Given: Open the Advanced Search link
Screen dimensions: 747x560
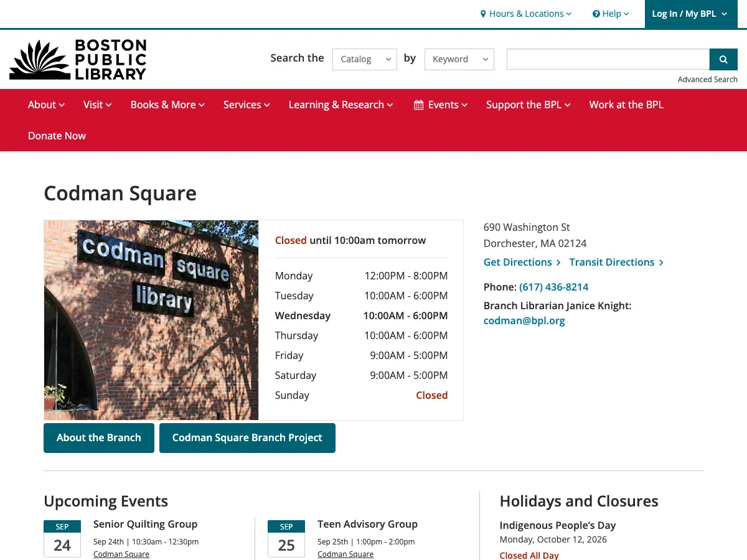Looking at the screenshot, I should [708, 80].
